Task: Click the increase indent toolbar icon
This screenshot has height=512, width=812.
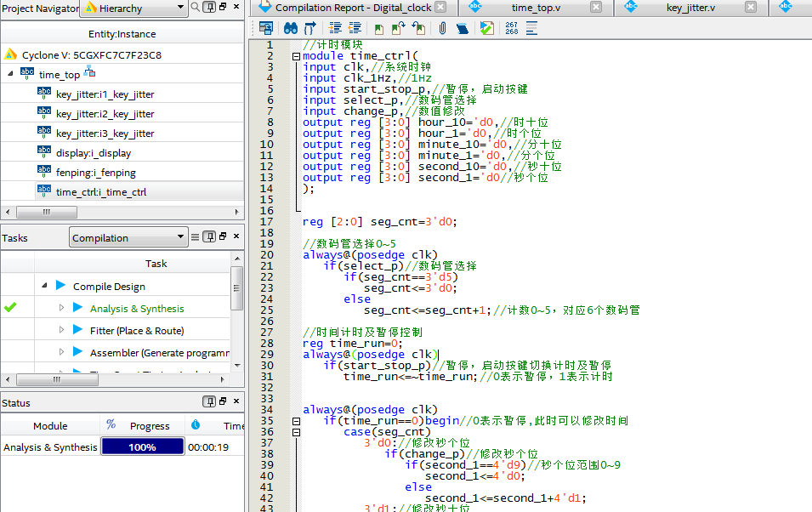Action: [334, 28]
